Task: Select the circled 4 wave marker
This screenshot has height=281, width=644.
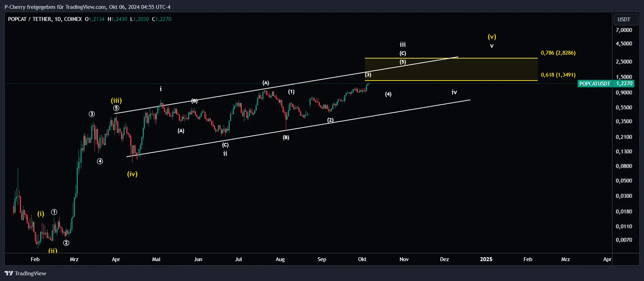Action: coord(100,161)
